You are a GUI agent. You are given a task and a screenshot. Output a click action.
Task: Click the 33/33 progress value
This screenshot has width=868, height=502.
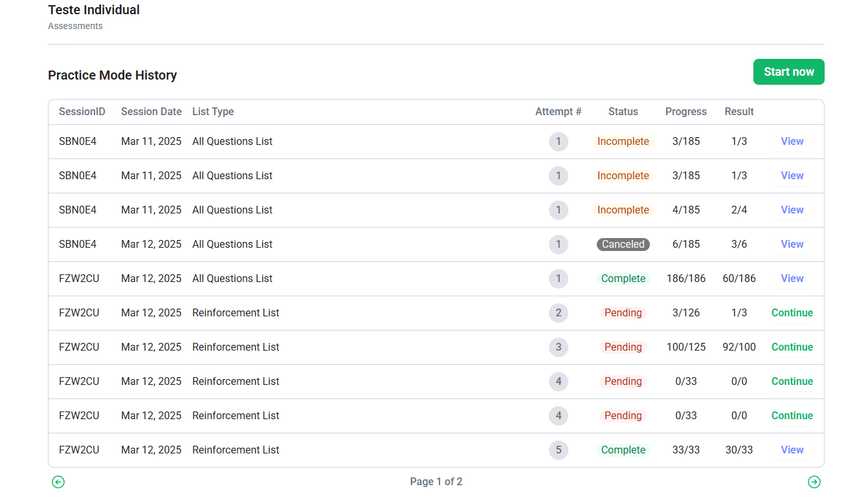click(x=686, y=450)
